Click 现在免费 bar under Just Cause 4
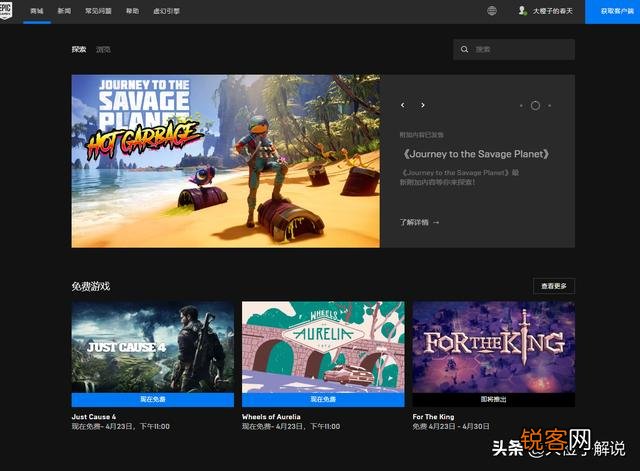Image resolution: width=640 pixels, height=471 pixels. point(153,399)
